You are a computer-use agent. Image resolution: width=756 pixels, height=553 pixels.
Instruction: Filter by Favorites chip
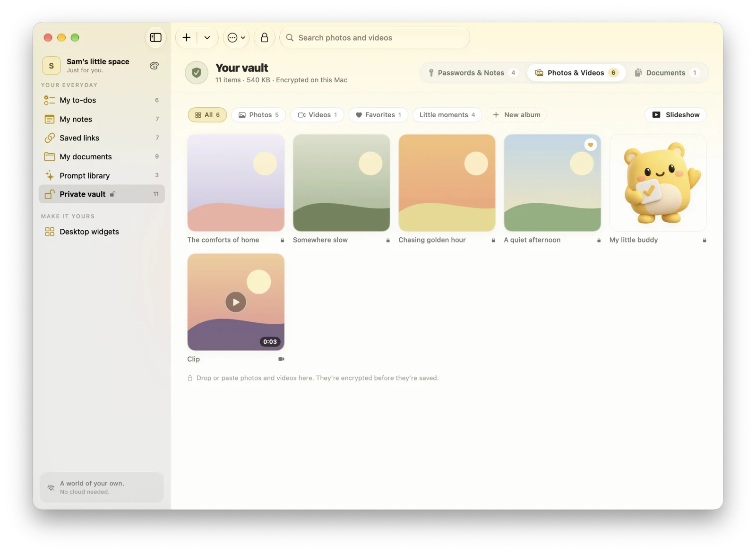click(378, 115)
